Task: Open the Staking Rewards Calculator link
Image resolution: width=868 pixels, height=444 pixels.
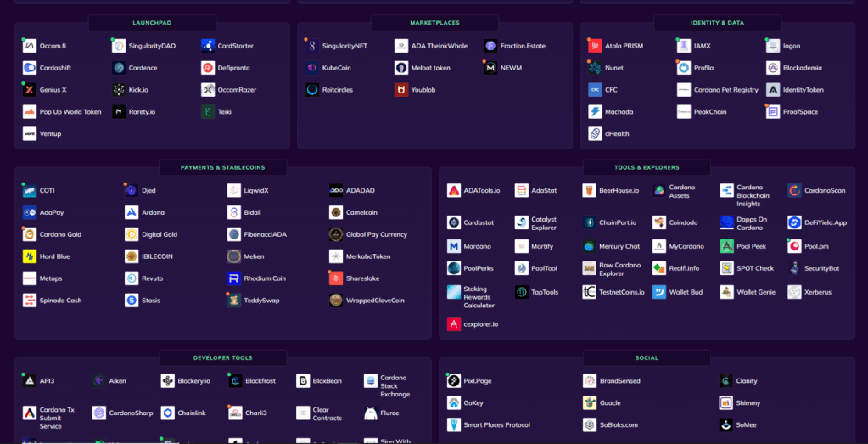Action: [480, 297]
